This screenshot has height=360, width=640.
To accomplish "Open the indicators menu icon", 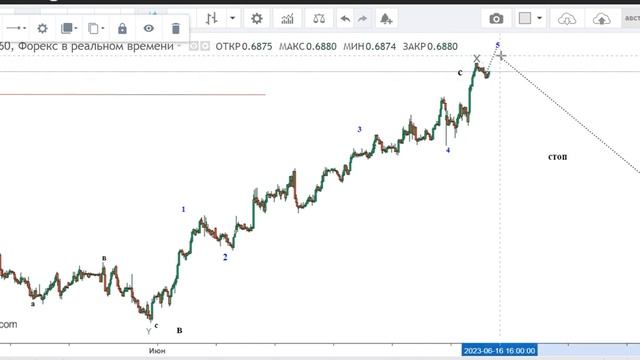I will tap(287, 19).
